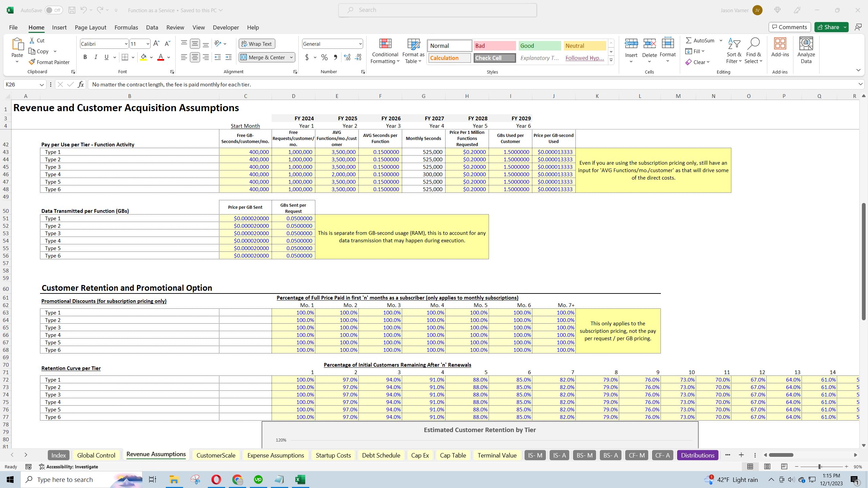
Task: Toggle AutoSave switch on
Action: [54, 10]
